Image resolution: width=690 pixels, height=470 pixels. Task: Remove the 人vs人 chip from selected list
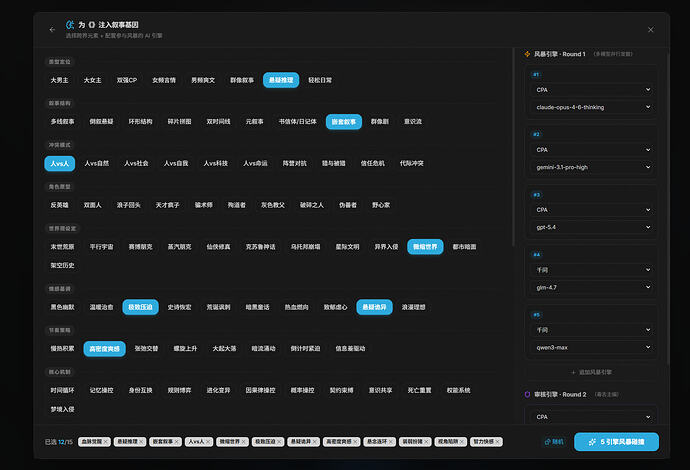pyautogui.click(x=208, y=442)
